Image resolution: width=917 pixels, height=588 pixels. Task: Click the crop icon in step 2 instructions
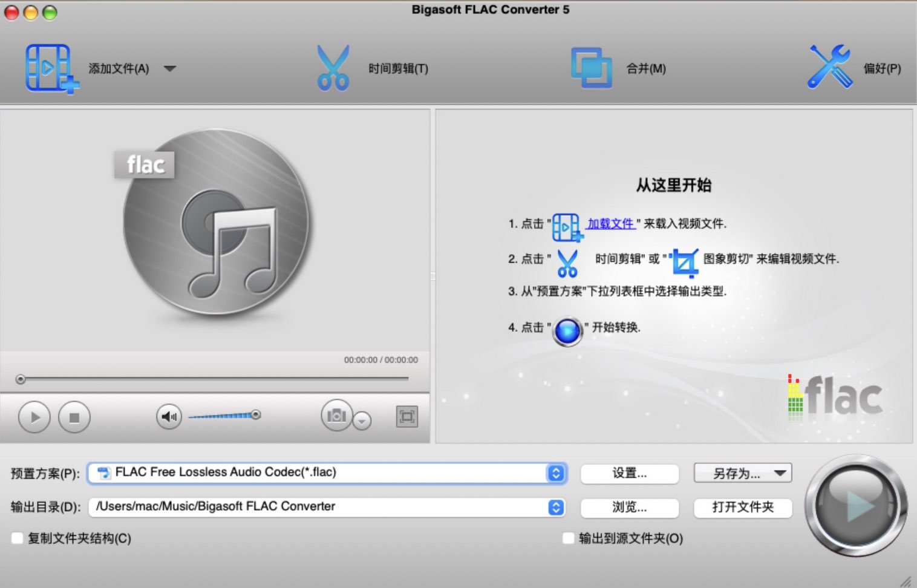[x=685, y=263]
